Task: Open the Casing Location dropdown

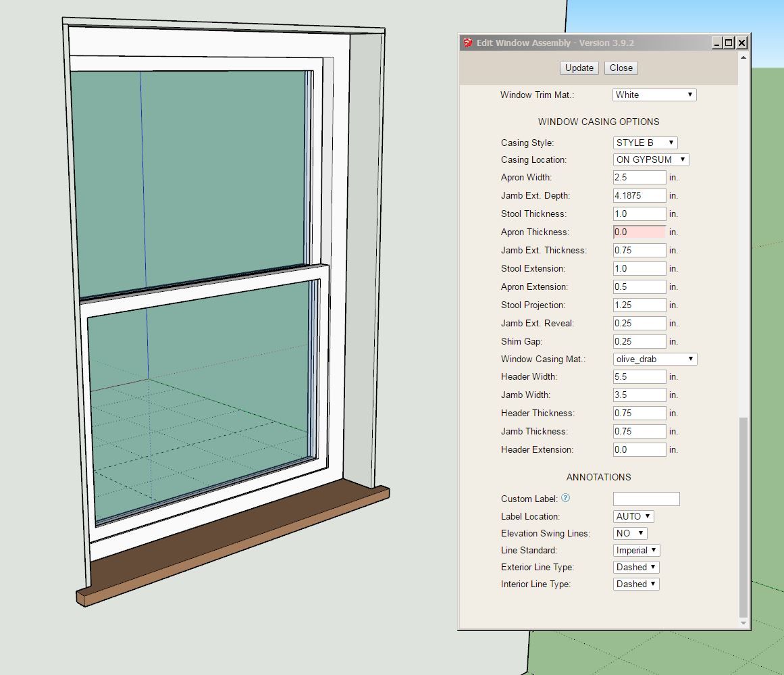Action: 651,160
